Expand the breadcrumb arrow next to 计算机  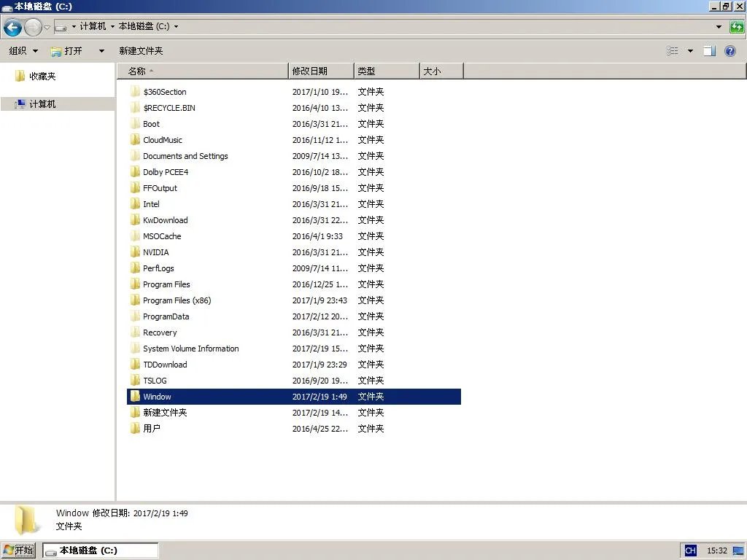(x=112, y=26)
